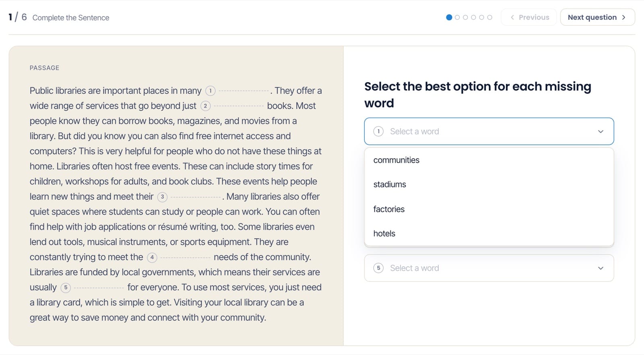
Task: Click the dashed blank line after "many"
Action: tap(244, 91)
